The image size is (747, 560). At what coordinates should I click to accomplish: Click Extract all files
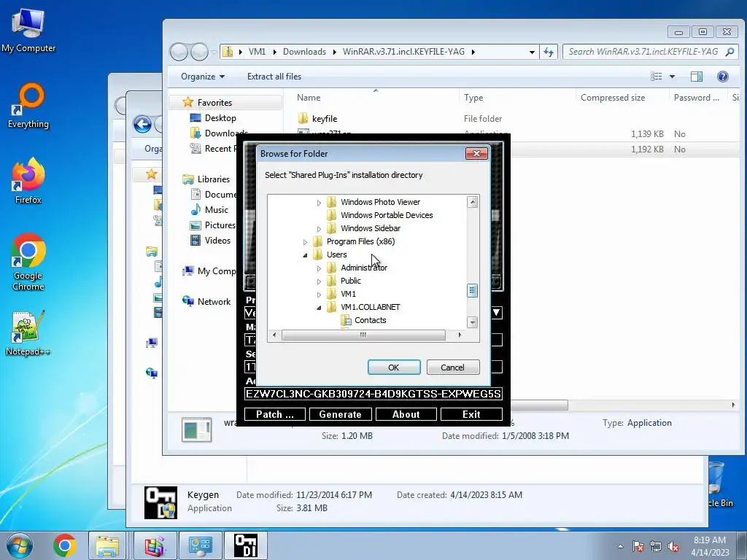(274, 77)
